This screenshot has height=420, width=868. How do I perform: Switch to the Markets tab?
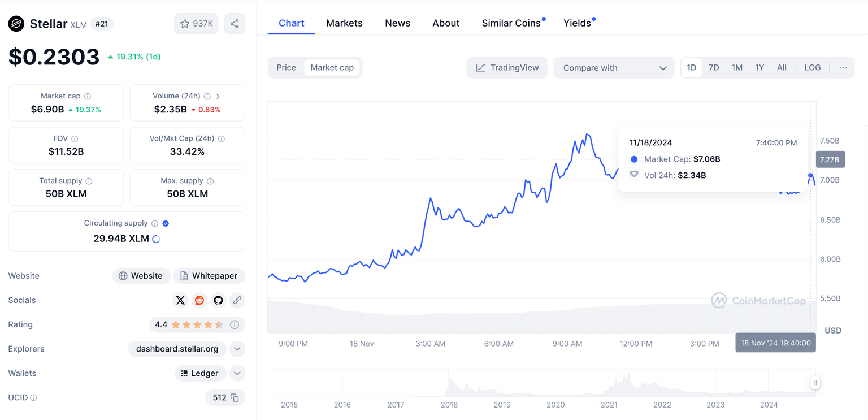344,23
